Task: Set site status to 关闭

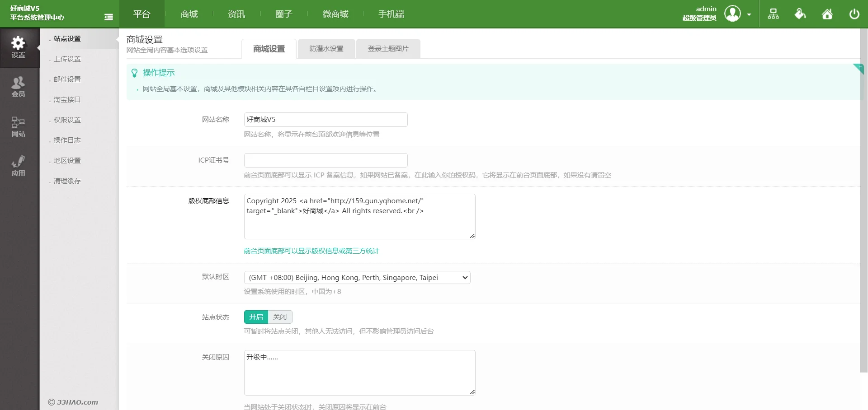Action: tap(280, 317)
